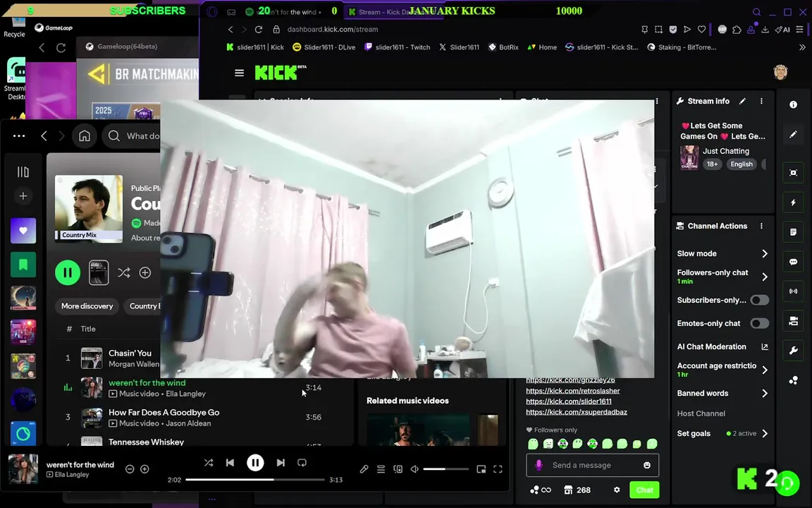
Task: Toggle shuffle in Spotify bottom player
Action: point(208,462)
